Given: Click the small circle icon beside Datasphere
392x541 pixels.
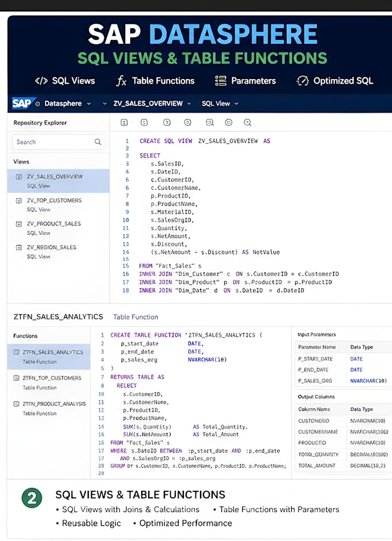Looking at the screenshot, I should point(37,103).
